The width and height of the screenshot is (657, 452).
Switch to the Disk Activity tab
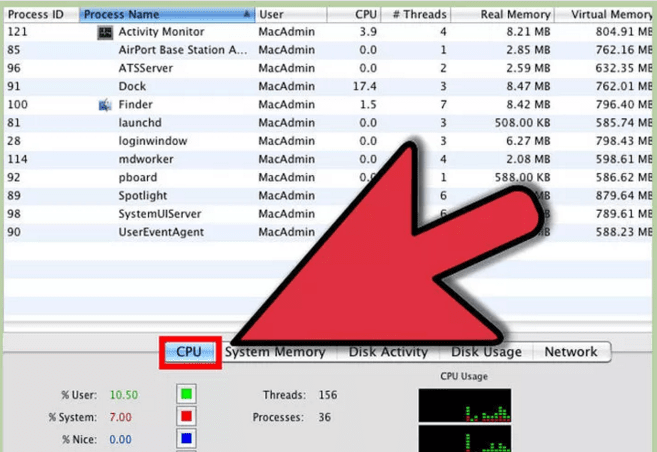(x=388, y=352)
